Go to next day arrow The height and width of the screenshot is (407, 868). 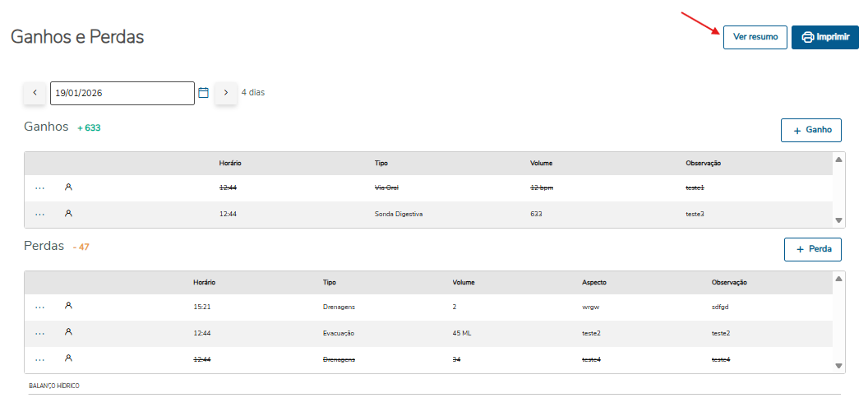click(226, 93)
